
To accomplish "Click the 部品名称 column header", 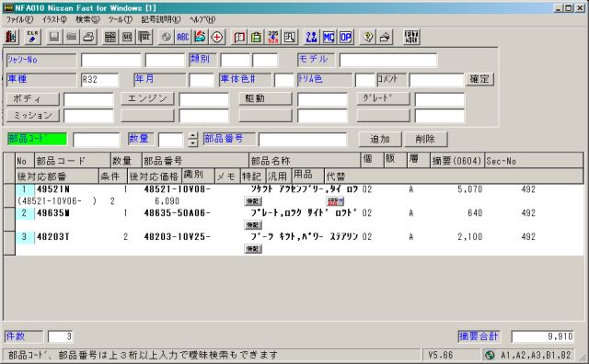I will (x=305, y=161).
